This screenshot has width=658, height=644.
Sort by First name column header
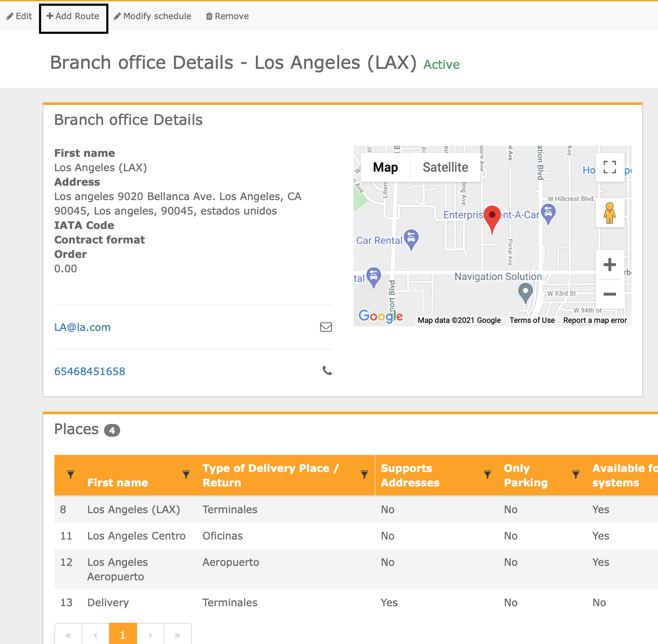[118, 483]
